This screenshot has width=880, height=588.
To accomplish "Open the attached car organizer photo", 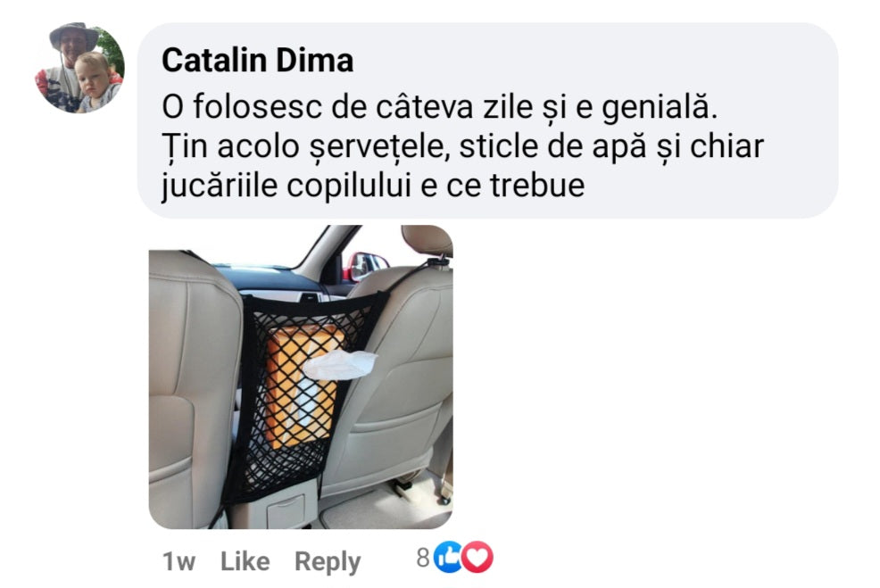I will [x=301, y=377].
